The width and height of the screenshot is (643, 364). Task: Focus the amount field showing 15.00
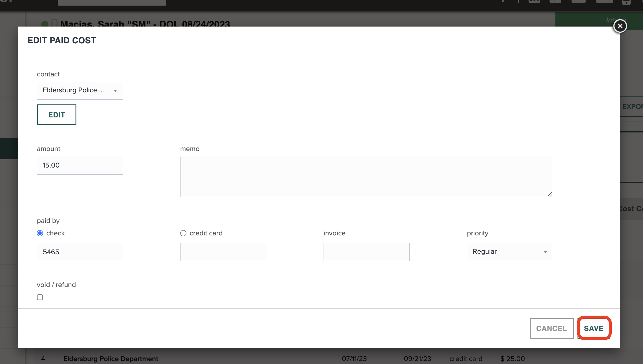coord(80,165)
